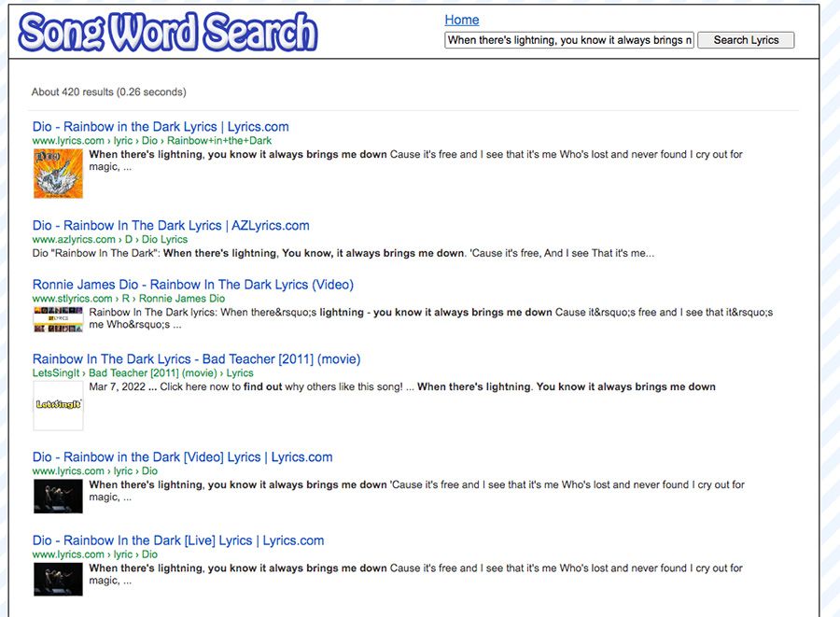Open the Home link
This screenshot has height=617, width=840.
pos(462,20)
